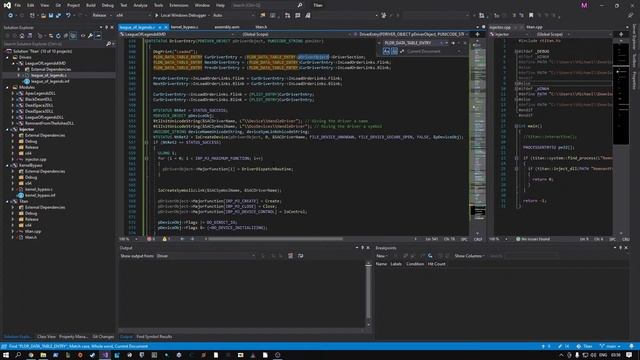Open Show output from Driver dropdown
This screenshot has width=640, height=360.
pos(205,256)
